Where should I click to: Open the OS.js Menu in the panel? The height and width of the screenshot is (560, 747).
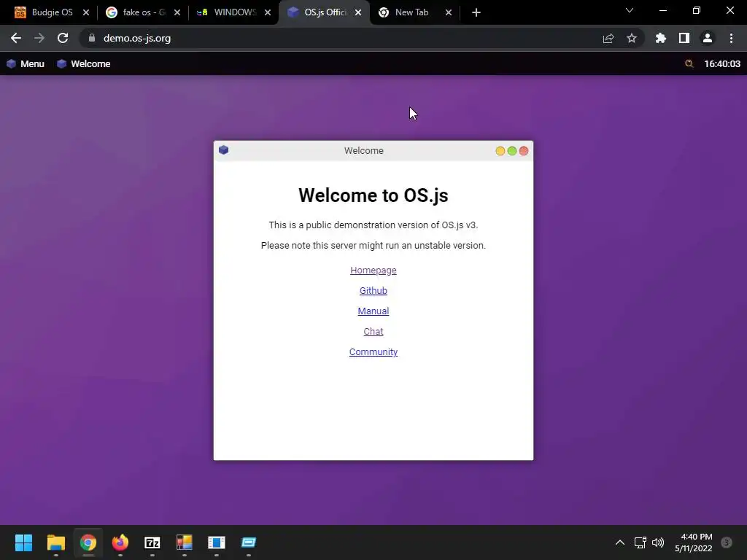(26, 64)
